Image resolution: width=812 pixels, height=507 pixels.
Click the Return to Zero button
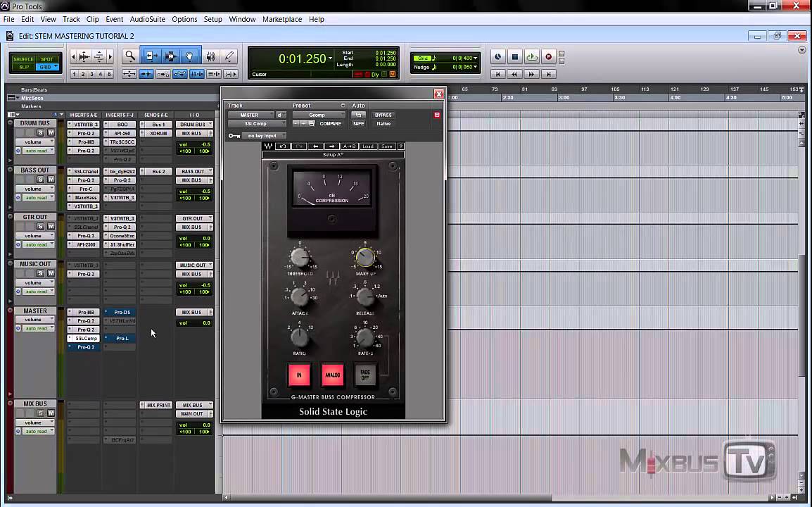tap(497, 74)
